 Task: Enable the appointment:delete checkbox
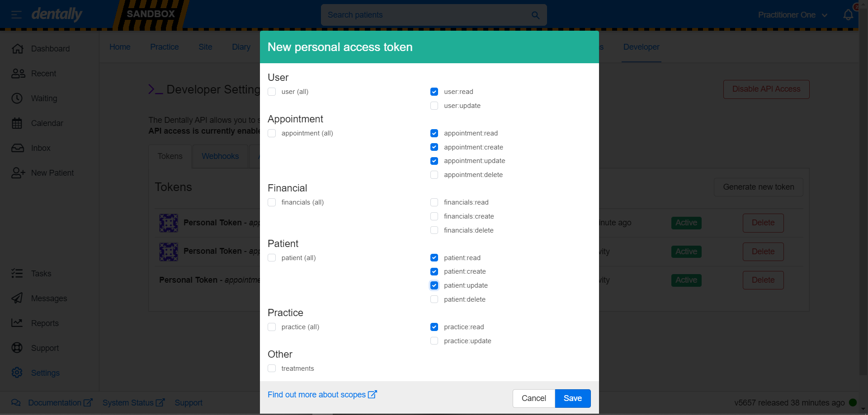pyautogui.click(x=434, y=175)
